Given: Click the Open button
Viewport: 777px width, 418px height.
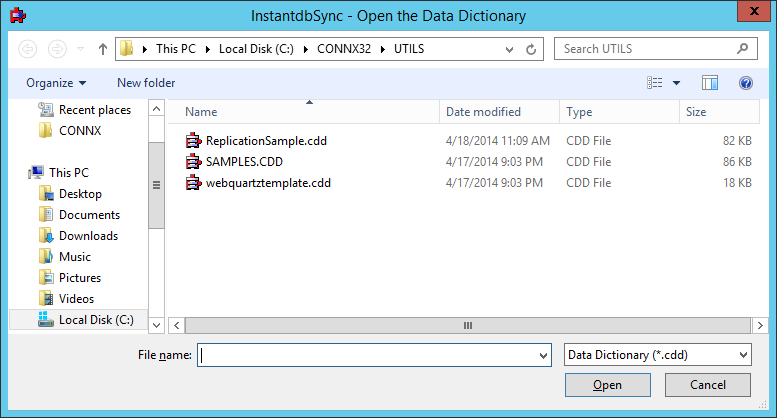Looking at the screenshot, I should (608, 385).
